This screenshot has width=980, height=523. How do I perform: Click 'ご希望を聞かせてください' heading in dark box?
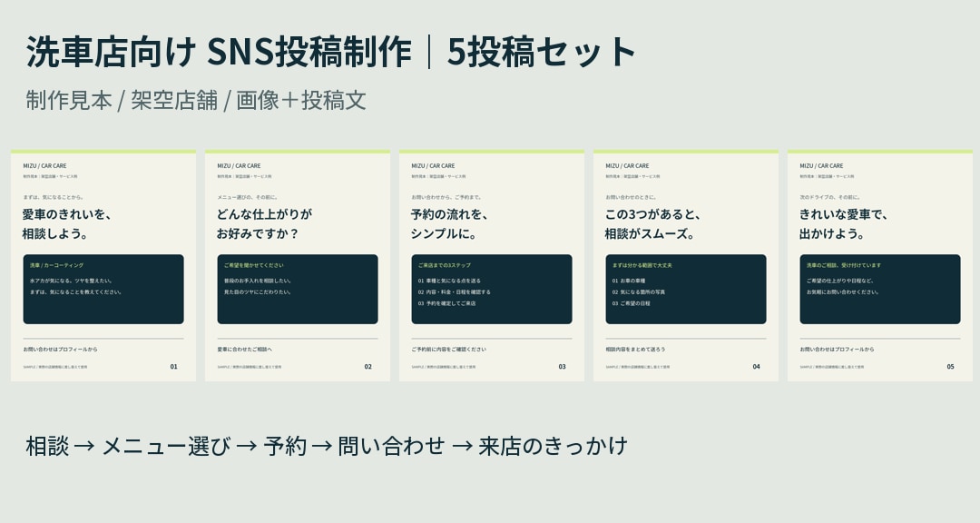[x=254, y=265]
